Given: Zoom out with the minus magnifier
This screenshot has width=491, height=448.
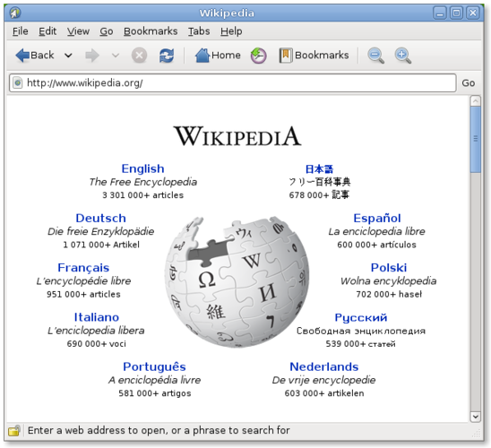Looking at the screenshot, I should pos(375,56).
